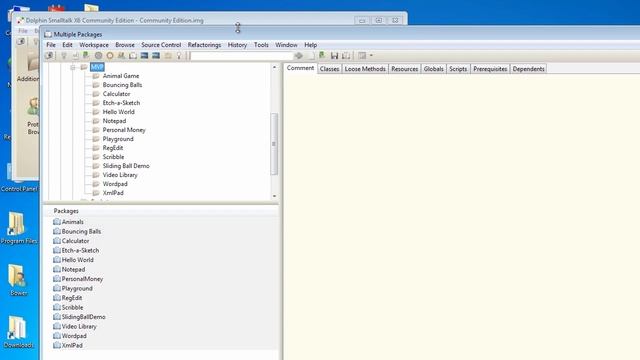Select Scribble in folder tree
Screen dimensions: 640x360
coord(113,157)
